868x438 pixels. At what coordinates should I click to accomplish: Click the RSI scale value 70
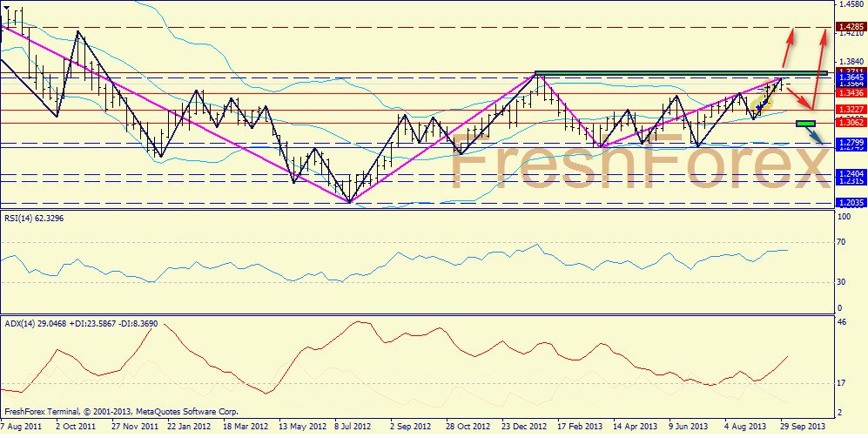(x=843, y=242)
